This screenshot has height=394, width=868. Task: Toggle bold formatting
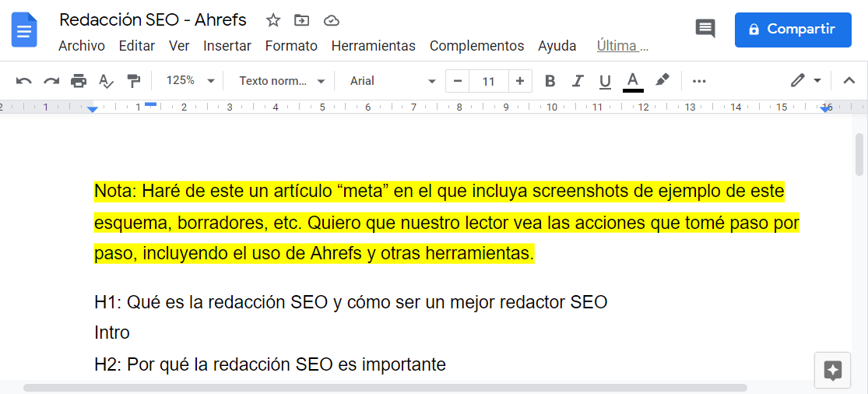point(550,81)
